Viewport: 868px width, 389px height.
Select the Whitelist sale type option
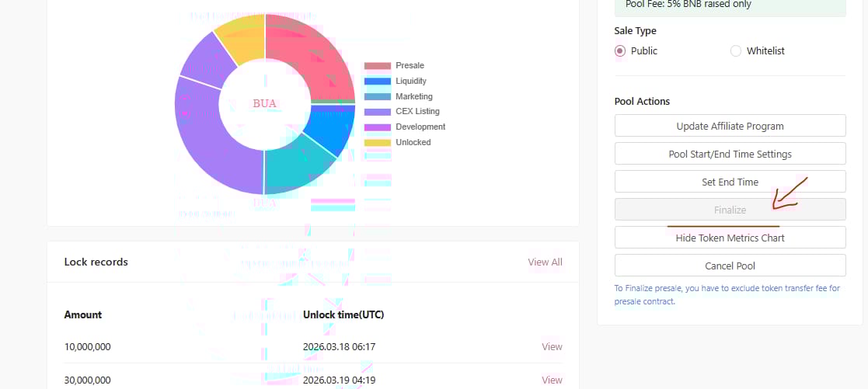pyautogui.click(x=736, y=51)
